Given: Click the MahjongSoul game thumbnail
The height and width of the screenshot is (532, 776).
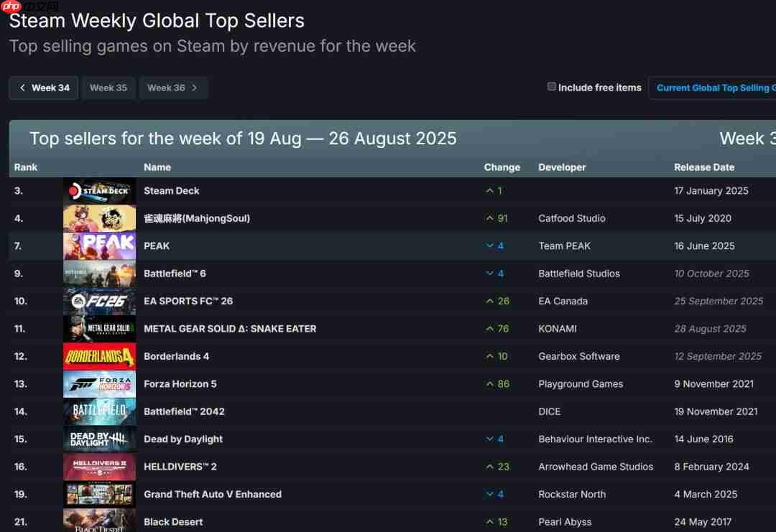Looking at the screenshot, I should point(99,218).
